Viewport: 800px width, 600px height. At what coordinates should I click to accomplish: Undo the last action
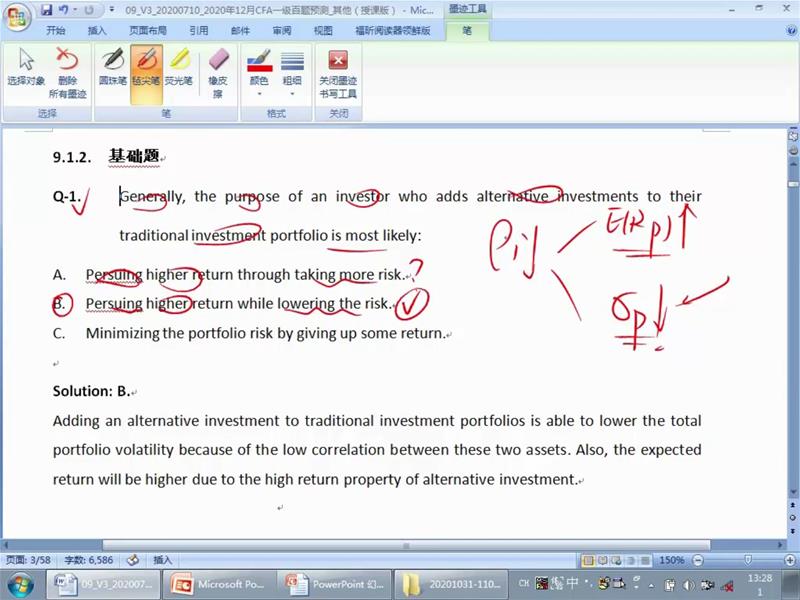pyautogui.click(x=63, y=10)
